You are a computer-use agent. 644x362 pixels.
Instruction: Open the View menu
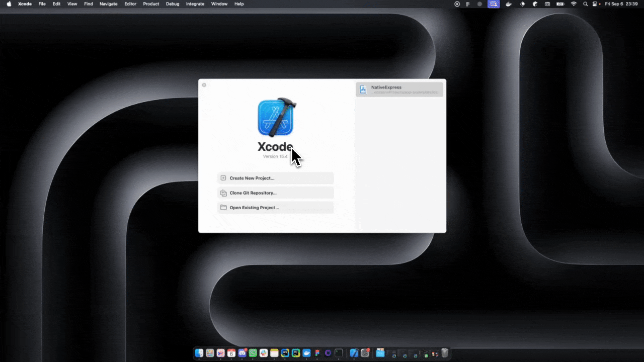tap(72, 4)
